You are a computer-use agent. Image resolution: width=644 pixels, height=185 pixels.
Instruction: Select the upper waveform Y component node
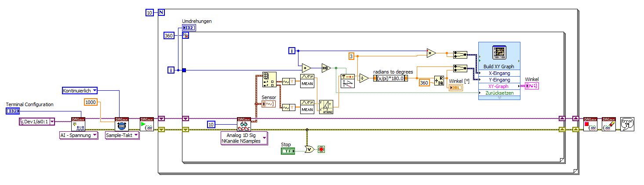289,81
